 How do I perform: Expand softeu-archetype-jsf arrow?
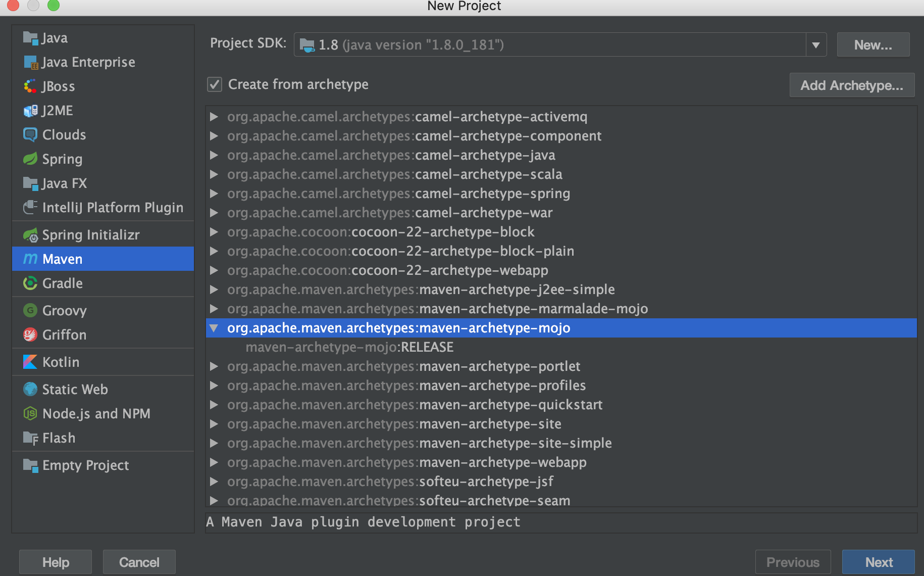coord(214,482)
